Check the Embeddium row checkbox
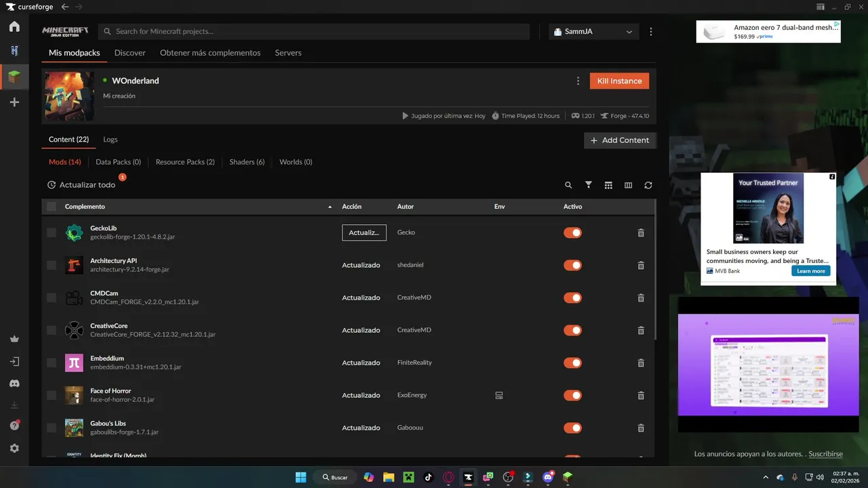 coord(52,363)
